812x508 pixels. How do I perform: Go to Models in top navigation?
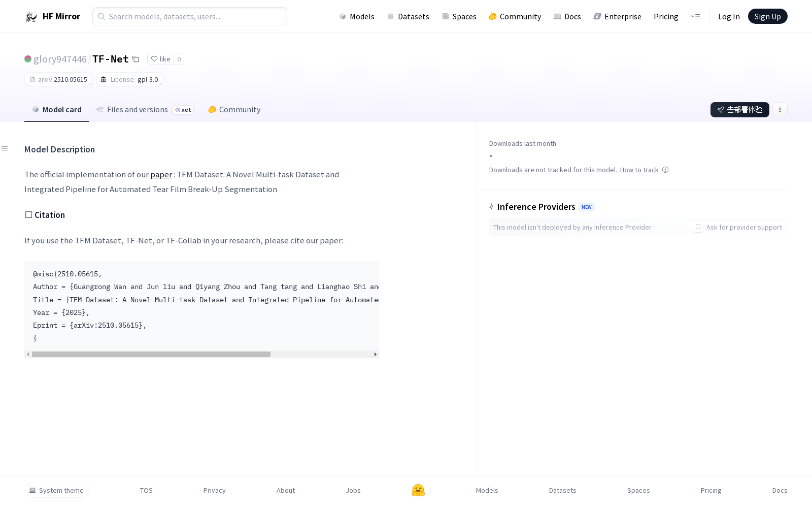357,16
